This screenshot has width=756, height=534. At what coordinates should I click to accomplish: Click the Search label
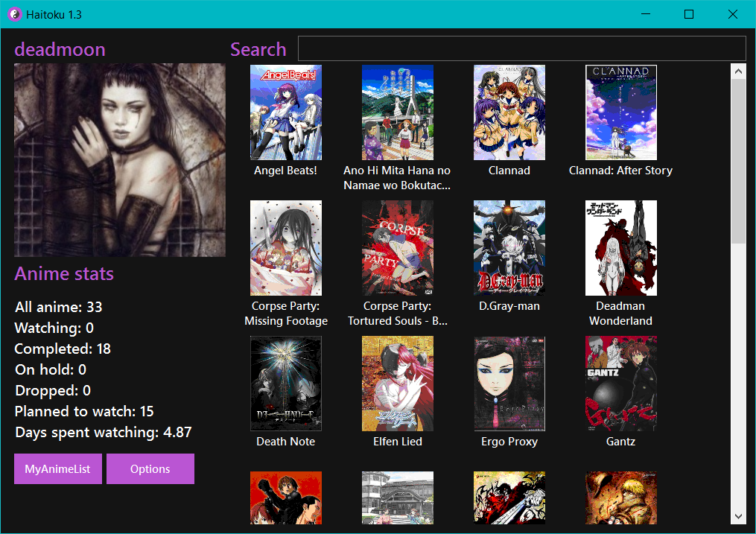(x=258, y=49)
